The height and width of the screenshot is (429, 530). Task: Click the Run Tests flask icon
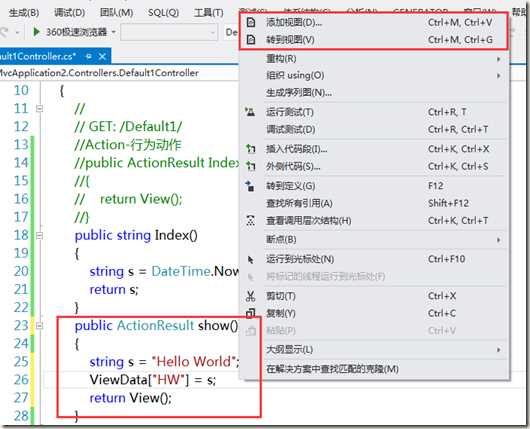[250, 112]
